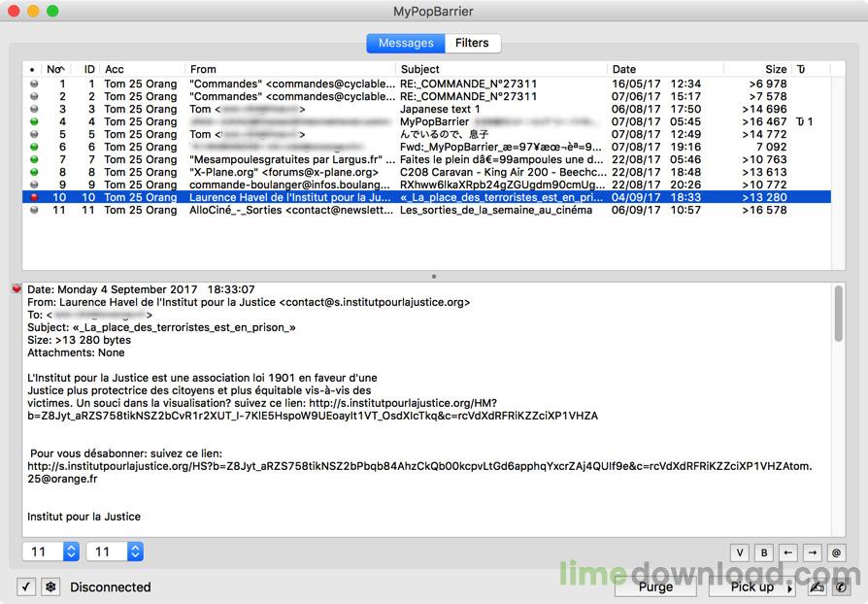This screenshot has height=604, width=868.
Task: Open the first message-range stepper showing 11
Action: click(x=71, y=552)
